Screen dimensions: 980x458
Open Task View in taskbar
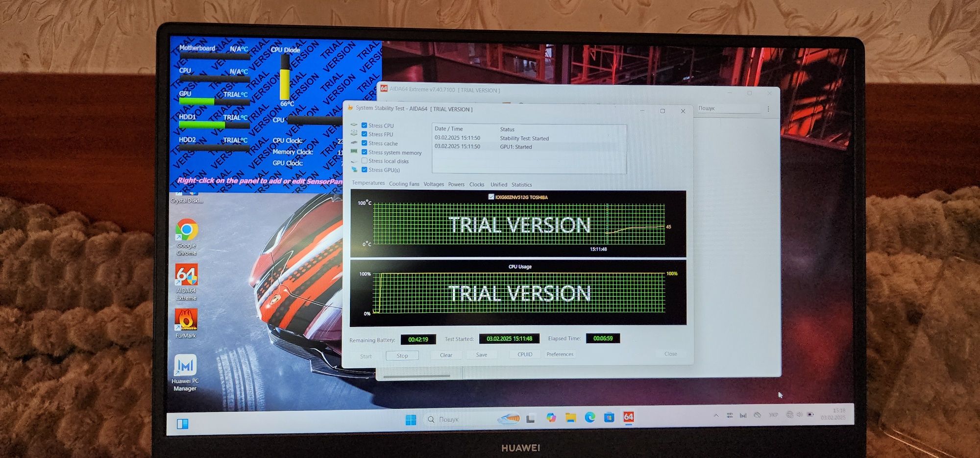click(530, 418)
